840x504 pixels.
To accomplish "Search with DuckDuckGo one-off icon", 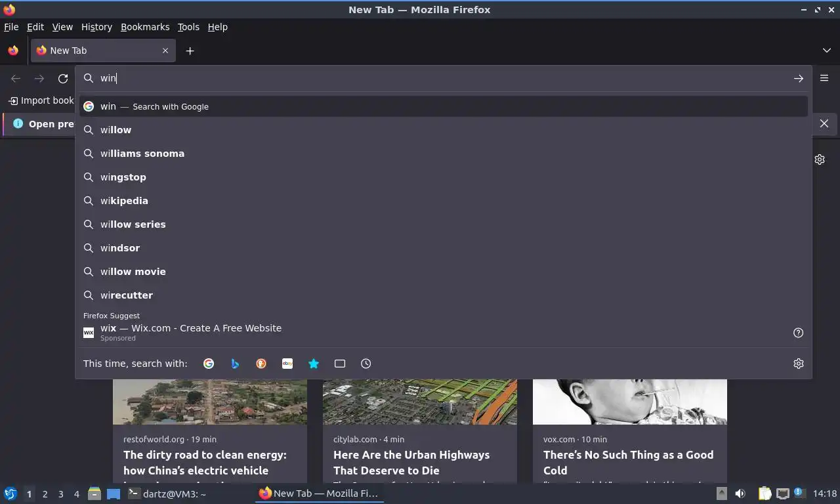I will [x=261, y=364].
